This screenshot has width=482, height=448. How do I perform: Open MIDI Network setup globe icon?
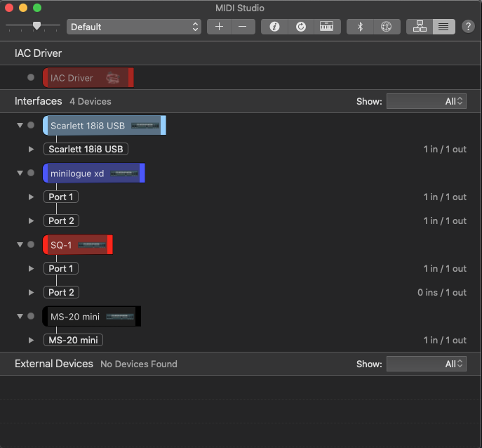[x=387, y=27]
